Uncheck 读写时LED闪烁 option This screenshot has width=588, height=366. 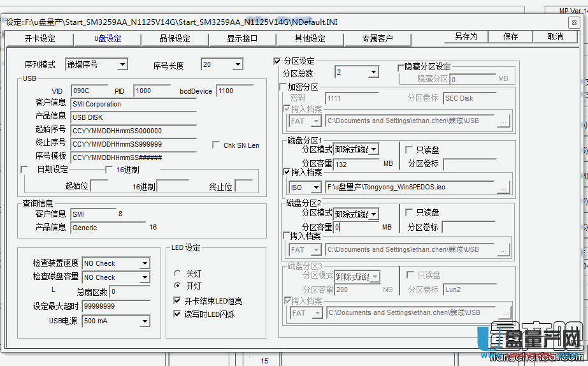pos(177,314)
